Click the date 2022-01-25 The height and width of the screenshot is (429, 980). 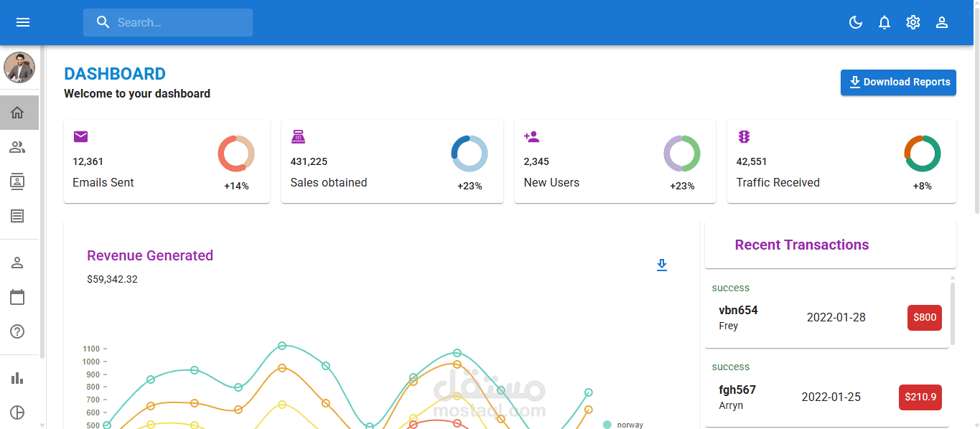click(x=831, y=397)
